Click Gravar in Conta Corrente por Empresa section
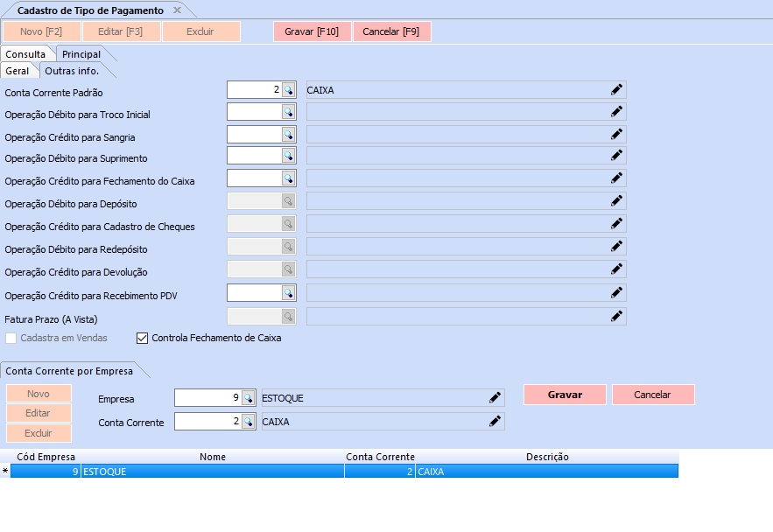The height and width of the screenshot is (532, 773). coord(565,395)
